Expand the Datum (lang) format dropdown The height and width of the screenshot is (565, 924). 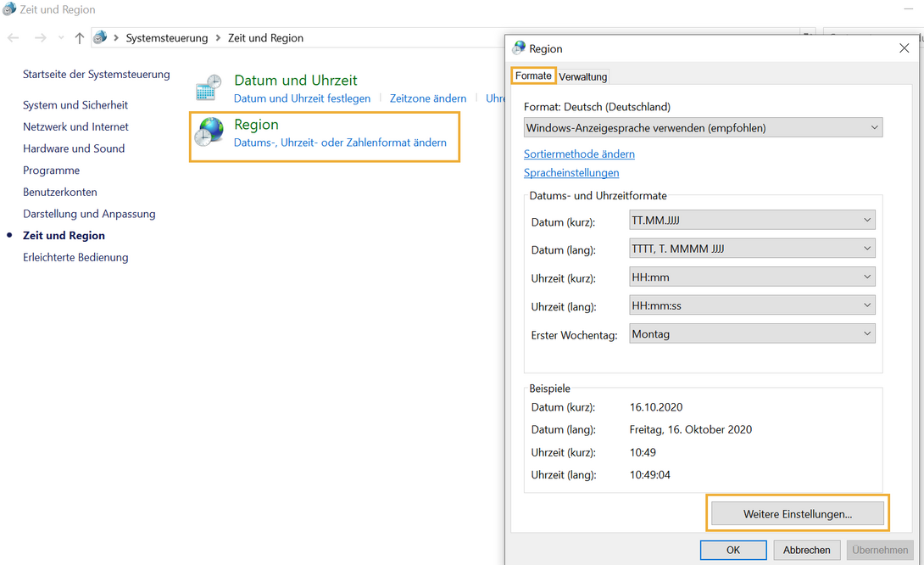(752, 249)
